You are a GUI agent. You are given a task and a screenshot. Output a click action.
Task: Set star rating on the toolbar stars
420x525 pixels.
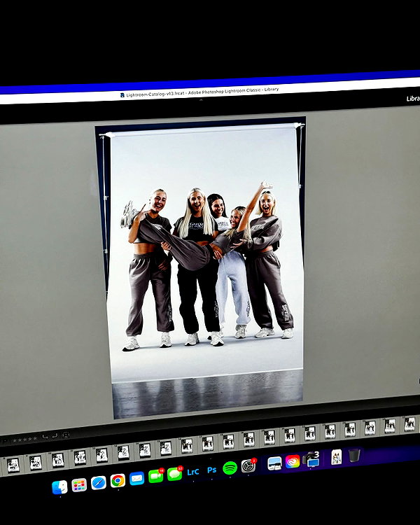[x=24, y=439]
